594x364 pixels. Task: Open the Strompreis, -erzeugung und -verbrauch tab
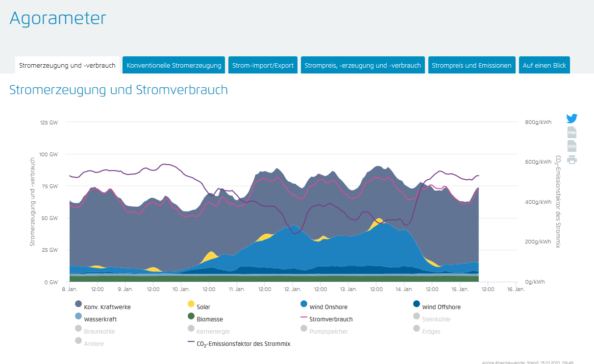(x=363, y=65)
